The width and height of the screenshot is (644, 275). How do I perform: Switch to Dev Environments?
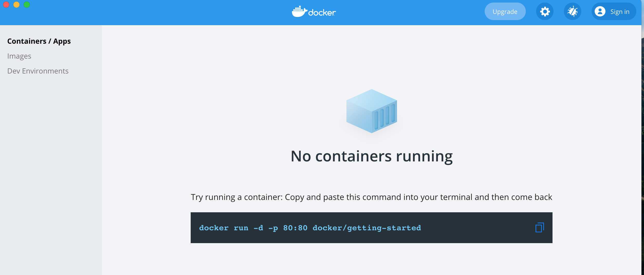coord(38,71)
